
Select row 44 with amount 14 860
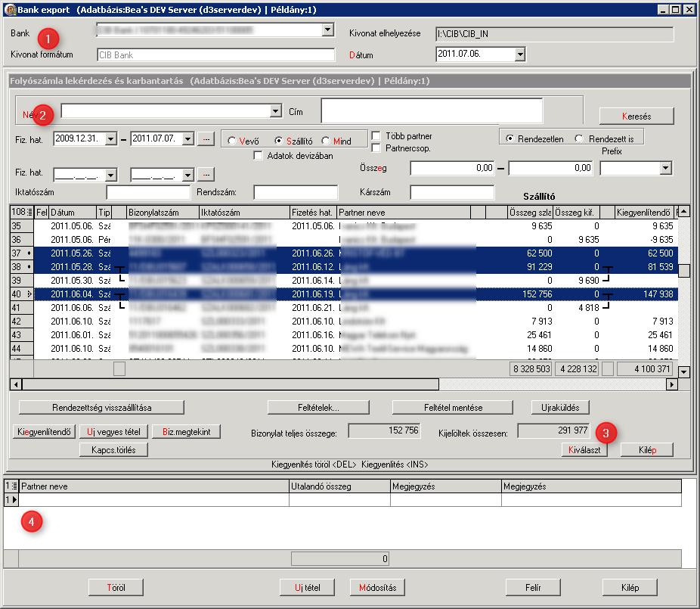coord(344,349)
